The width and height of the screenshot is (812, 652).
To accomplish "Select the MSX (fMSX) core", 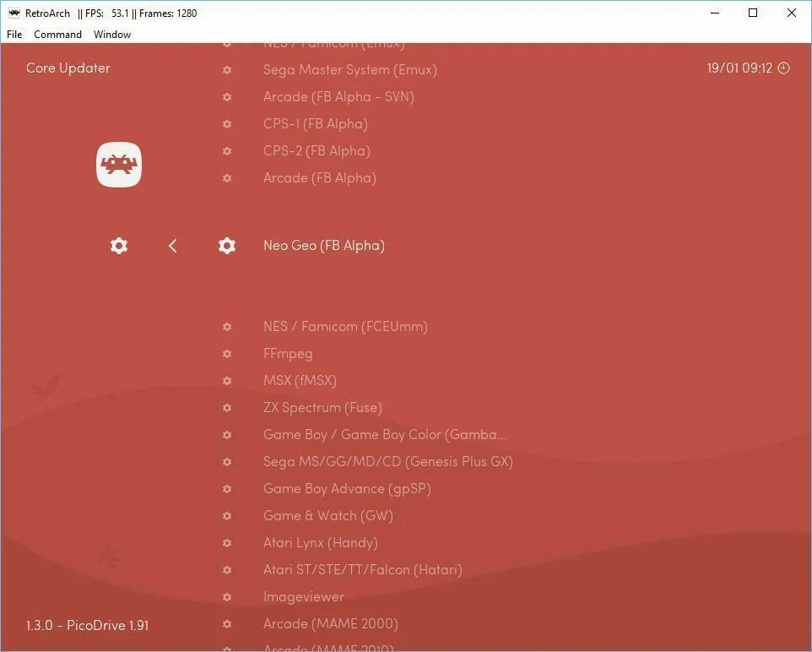I will (300, 380).
